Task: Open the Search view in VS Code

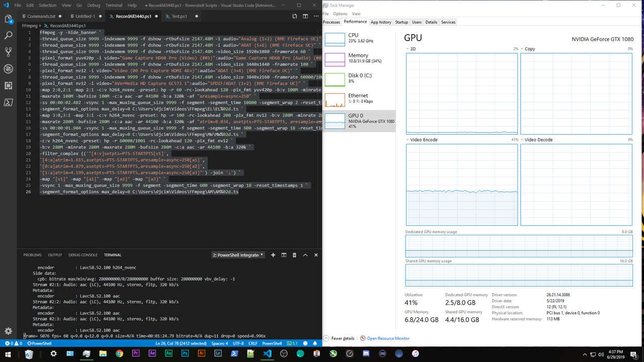Action: click(8, 36)
